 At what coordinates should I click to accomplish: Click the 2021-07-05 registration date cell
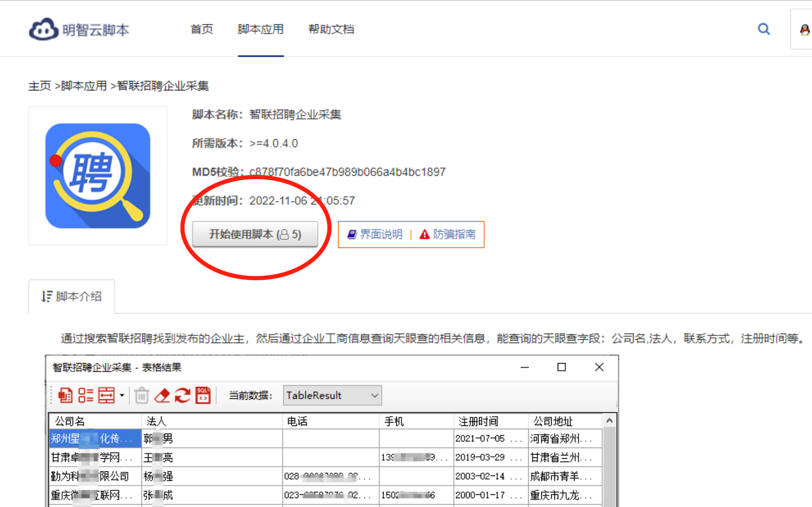pos(491,439)
